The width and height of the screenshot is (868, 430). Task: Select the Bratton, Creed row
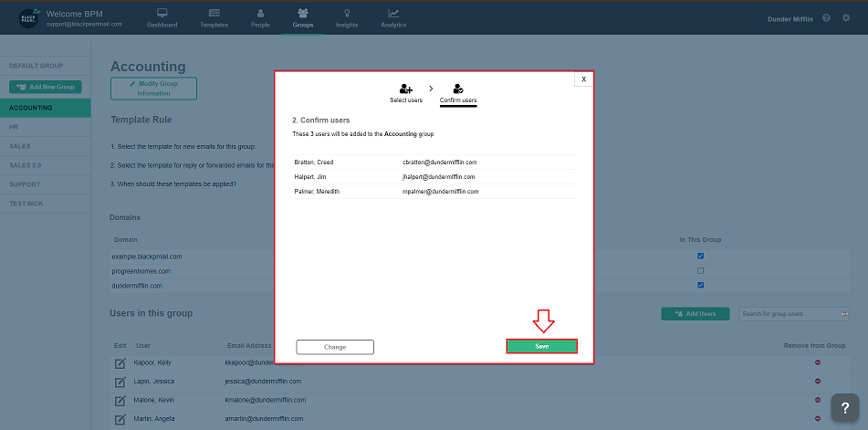(x=434, y=163)
